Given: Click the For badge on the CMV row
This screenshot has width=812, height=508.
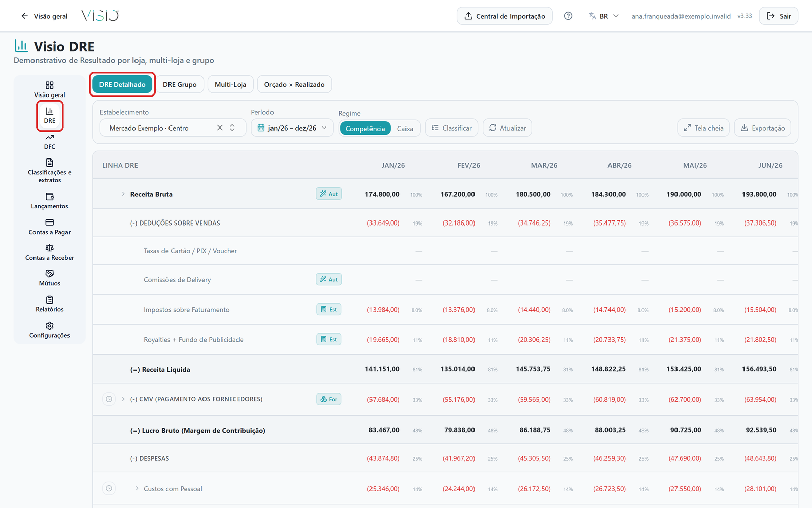Looking at the screenshot, I should (x=329, y=399).
